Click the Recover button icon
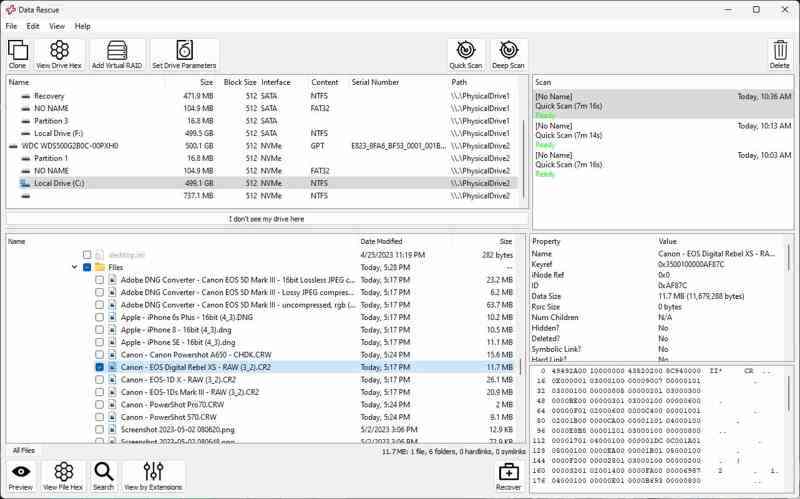The image size is (800, 499). 509,475
